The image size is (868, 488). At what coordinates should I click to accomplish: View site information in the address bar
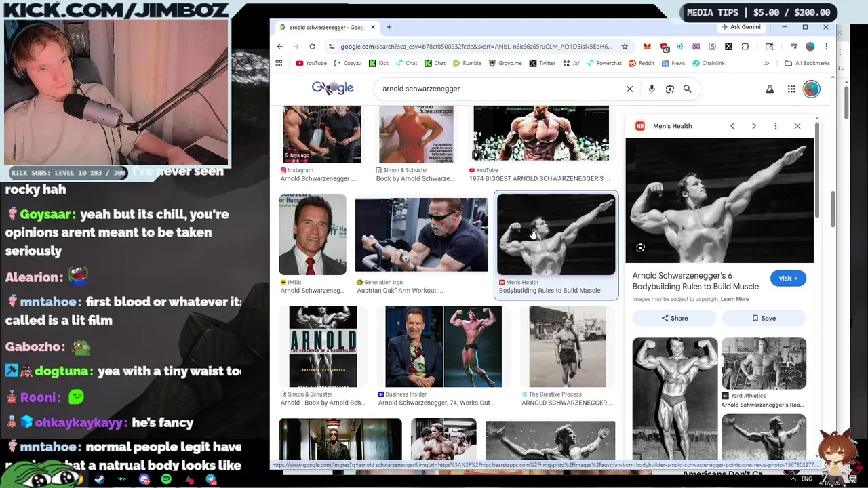(x=331, y=47)
